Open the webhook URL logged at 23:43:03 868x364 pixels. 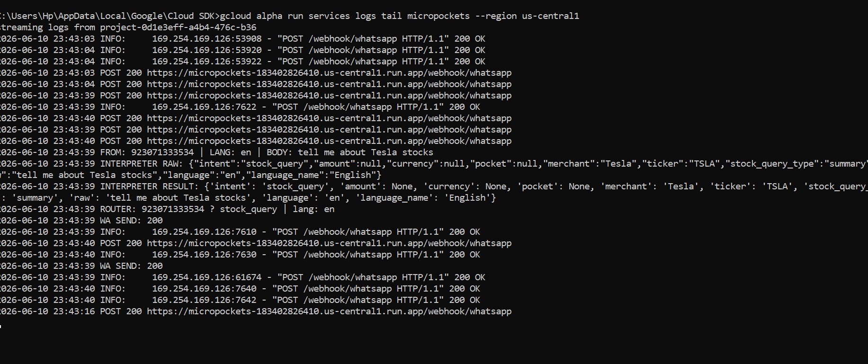(x=329, y=73)
